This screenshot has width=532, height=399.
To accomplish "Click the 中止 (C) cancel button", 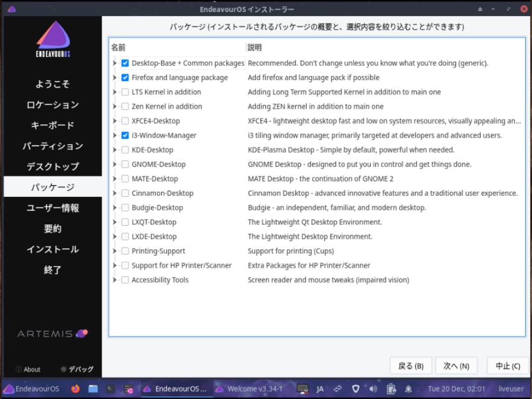I will click(x=508, y=366).
